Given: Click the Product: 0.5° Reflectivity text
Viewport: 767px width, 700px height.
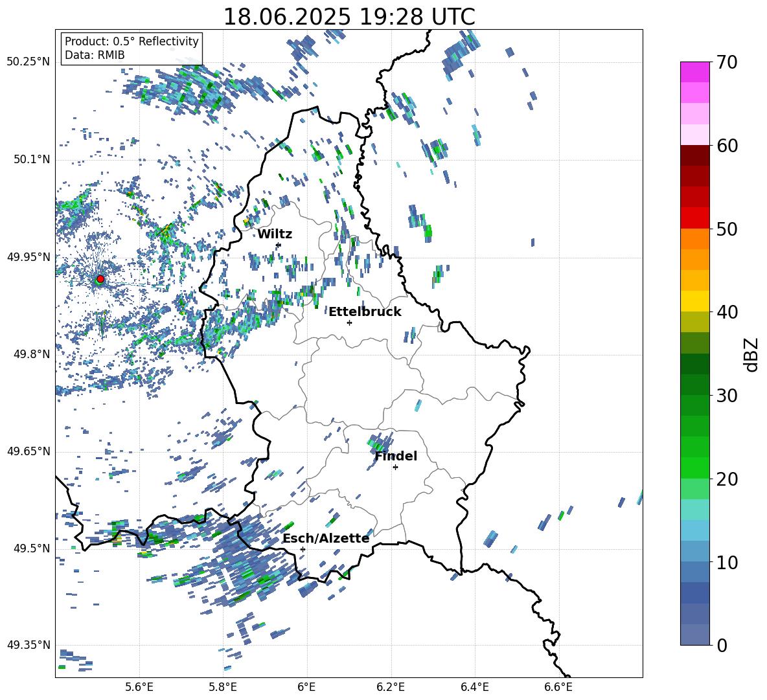Looking at the screenshot, I should [x=132, y=41].
